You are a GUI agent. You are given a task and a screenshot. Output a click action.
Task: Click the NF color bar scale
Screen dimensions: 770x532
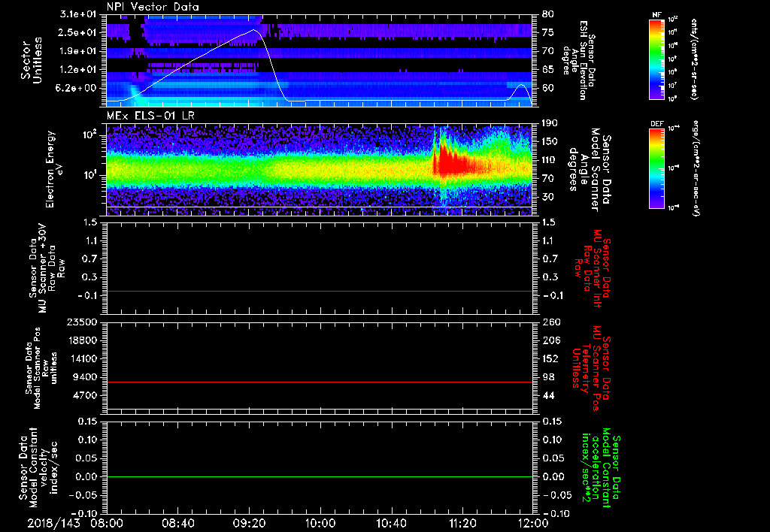pyautogui.click(x=657, y=59)
